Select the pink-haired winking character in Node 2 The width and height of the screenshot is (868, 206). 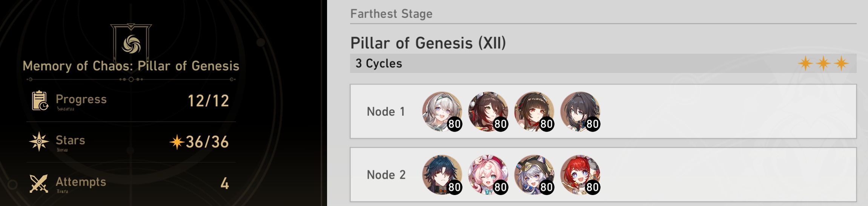coord(488,175)
